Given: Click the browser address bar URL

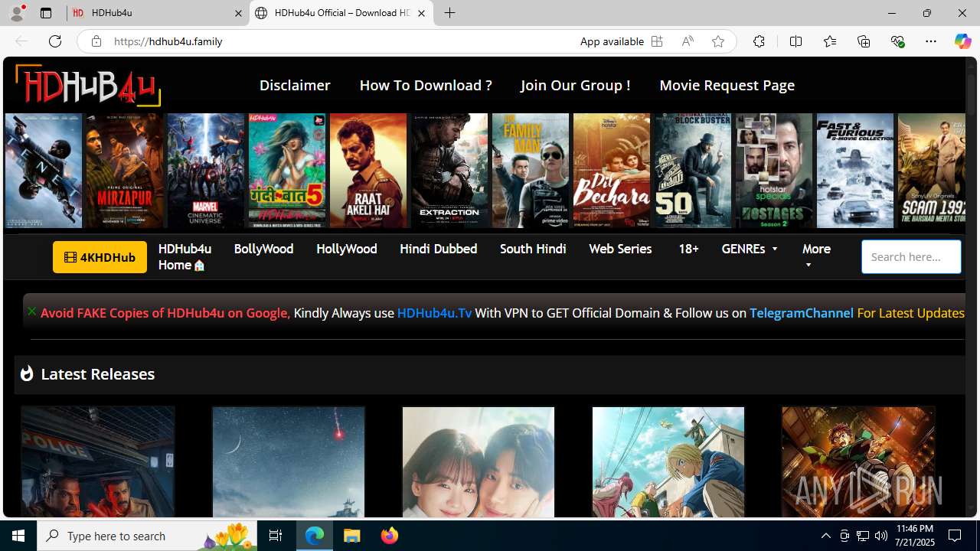Looking at the screenshot, I should coord(168,41).
